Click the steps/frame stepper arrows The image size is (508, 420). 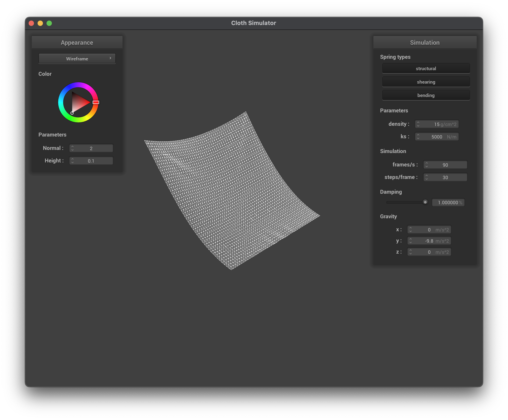pos(426,177)
